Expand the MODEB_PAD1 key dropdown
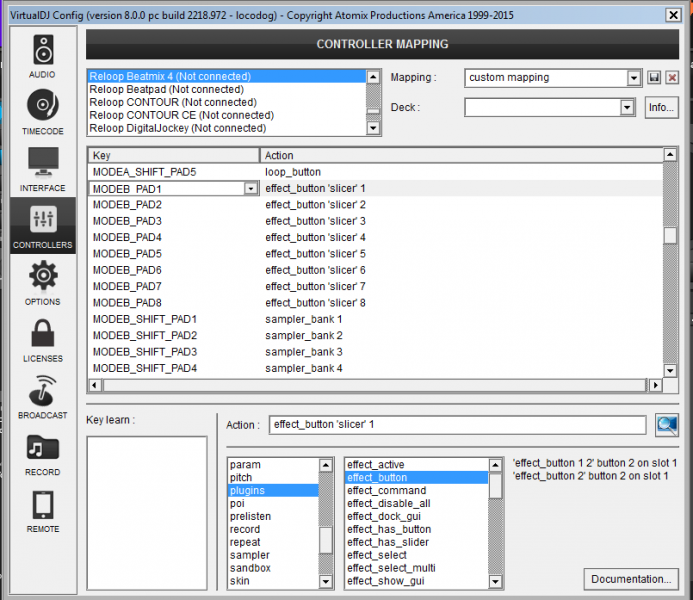Viewport: 693px width, 600px height. click(x=251, y=189)
